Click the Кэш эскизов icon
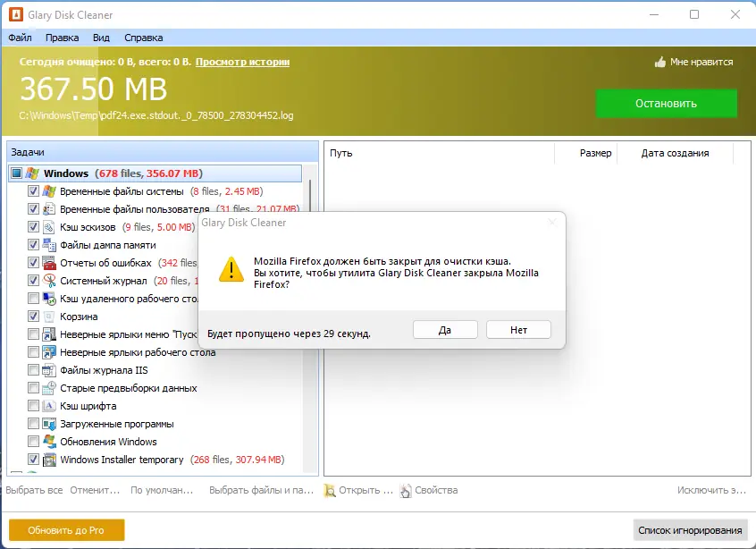This screenshot has height=549, width=756. (x=49, y=227)
